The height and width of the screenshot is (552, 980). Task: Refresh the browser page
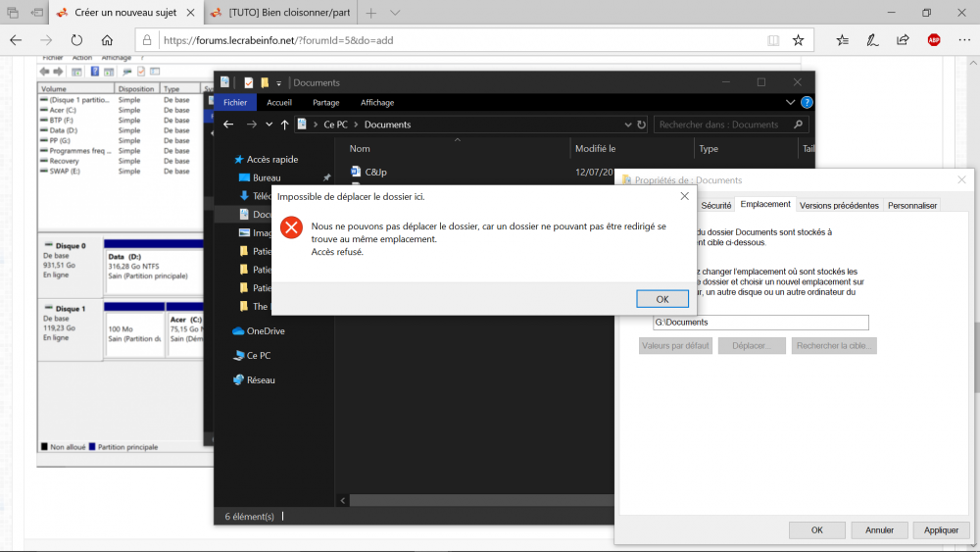76,40
